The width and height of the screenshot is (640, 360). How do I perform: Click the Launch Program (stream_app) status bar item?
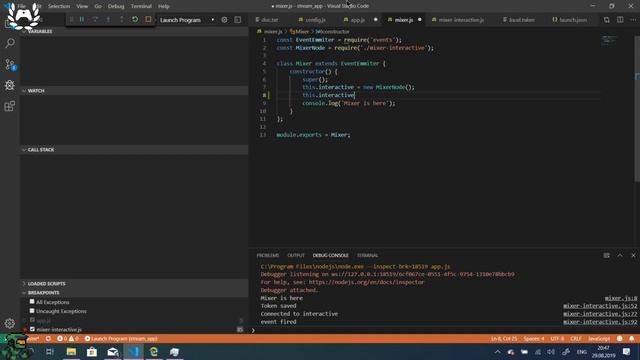pos(121,339)
